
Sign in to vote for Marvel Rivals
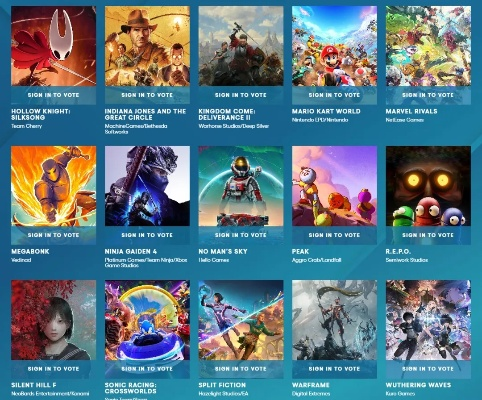[428, 95]
